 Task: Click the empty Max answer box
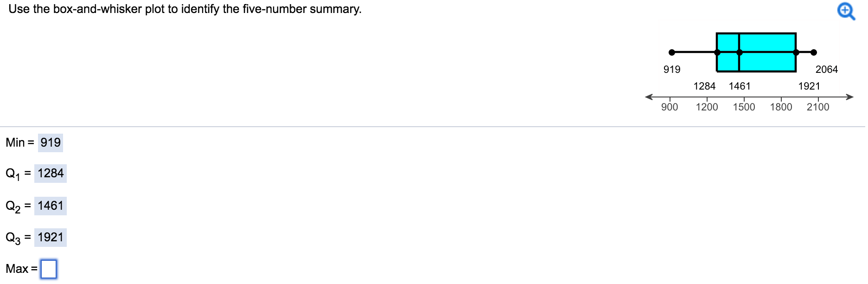point(49,269)
